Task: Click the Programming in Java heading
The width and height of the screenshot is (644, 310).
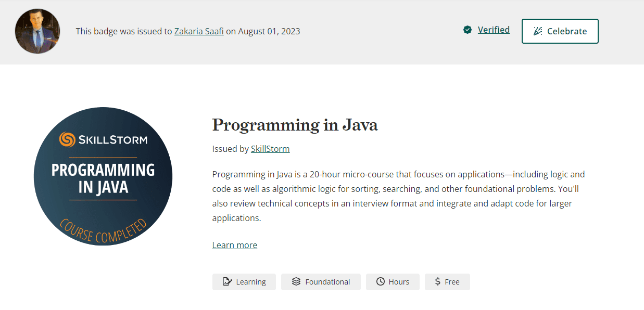Action: [x=295, y=125]
